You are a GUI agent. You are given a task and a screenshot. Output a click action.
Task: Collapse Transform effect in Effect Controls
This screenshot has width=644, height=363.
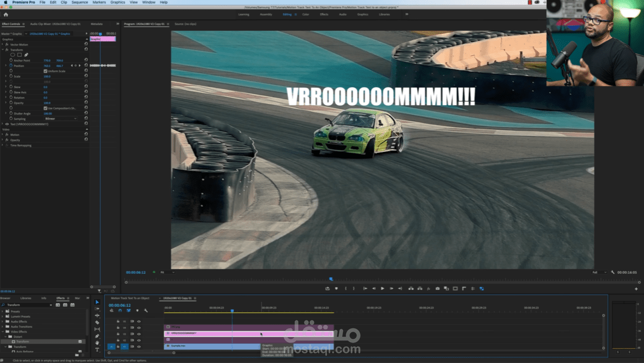tap(2, 50)
